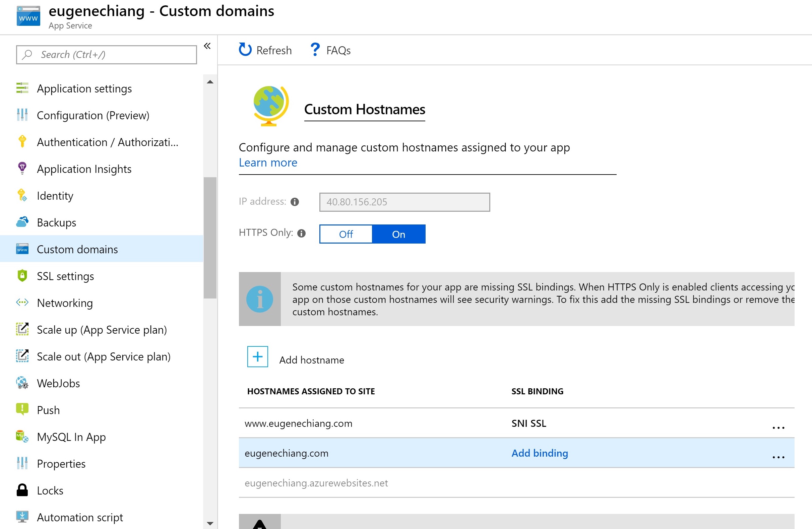Click the Configuration (Preview) sliders icon
Screen dimensions: 812x529
22,115
